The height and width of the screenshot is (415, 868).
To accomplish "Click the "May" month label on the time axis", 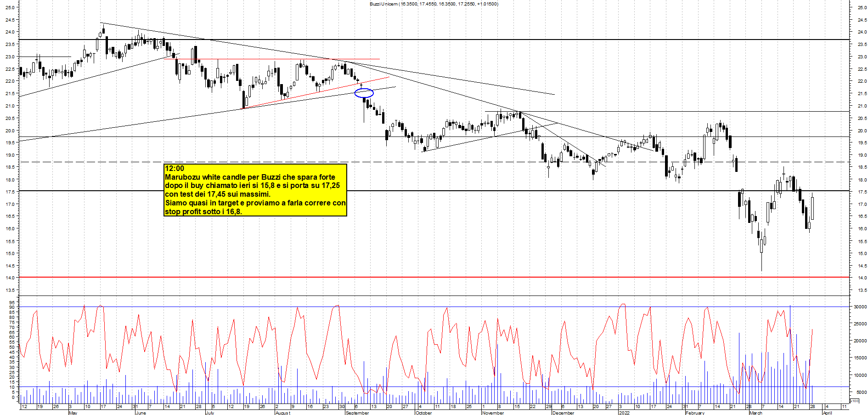I will coord(73,413).
